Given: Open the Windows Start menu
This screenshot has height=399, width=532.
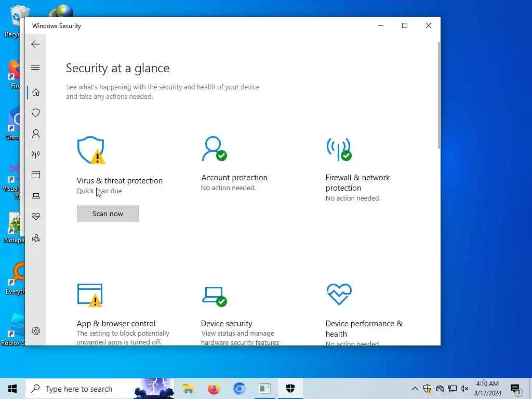Looking at the screenshot, I should coord(12,389).
